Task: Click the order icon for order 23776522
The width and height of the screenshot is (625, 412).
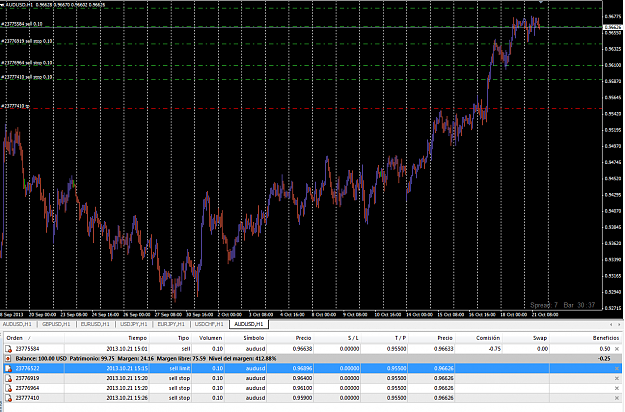Action: pyautogui.click(x=8, y=369)
